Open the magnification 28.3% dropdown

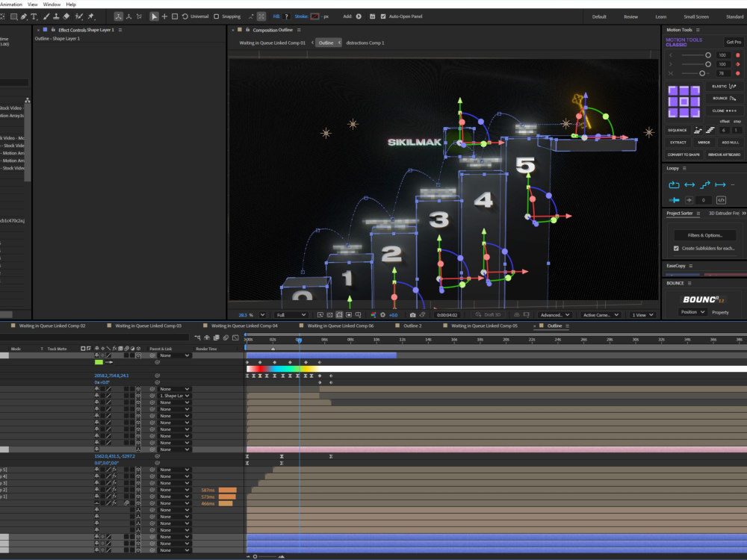pyautogui.click(x=262, y=315)
